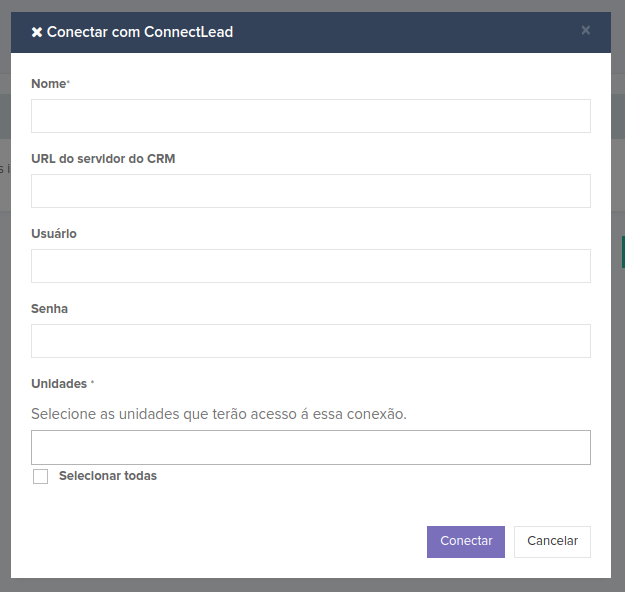Check the Selecionar todas checkbox
The height and width of the screenshot is (592, 625).
(40, 476)
